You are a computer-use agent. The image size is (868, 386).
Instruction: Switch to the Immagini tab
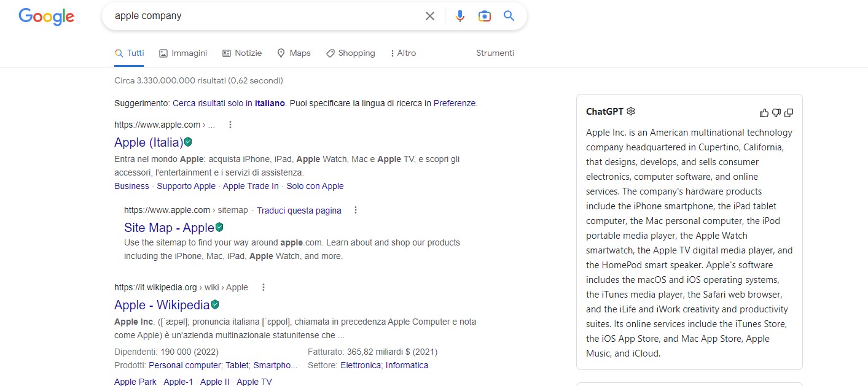point(183,53)
